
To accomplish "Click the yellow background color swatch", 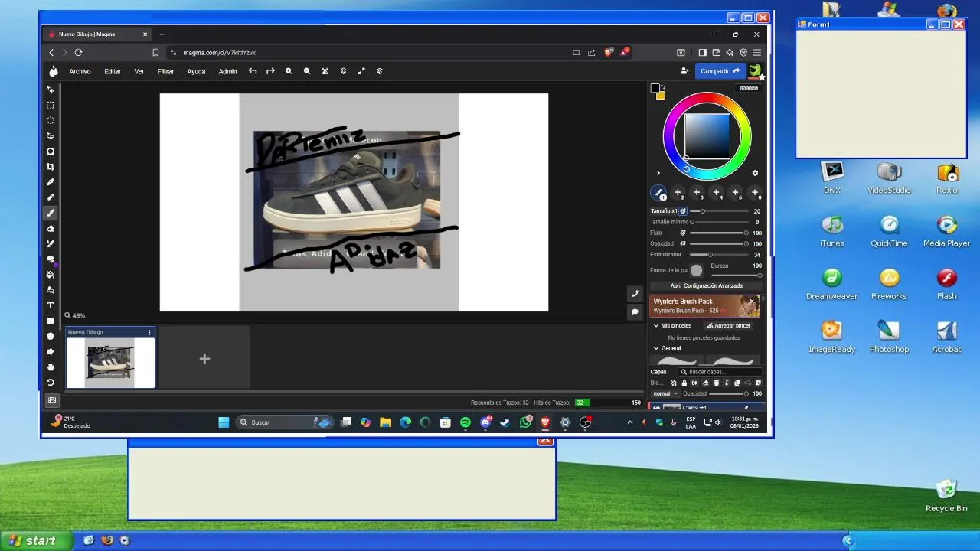I will click(x=661, y=96).
